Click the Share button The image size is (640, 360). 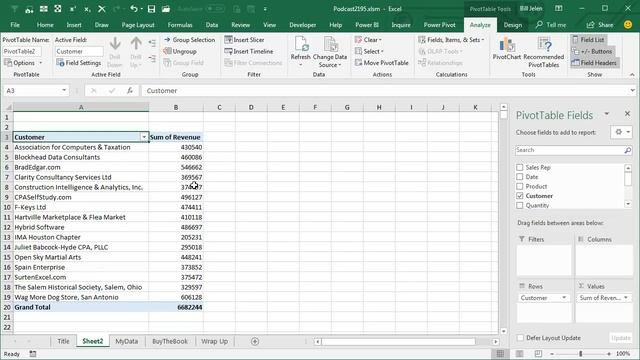600,25
